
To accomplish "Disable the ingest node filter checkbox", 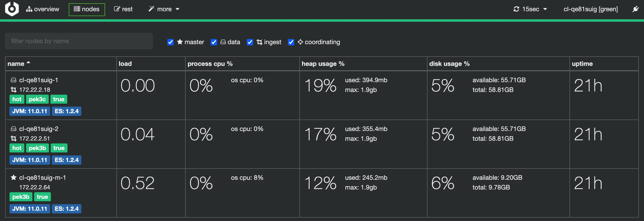I will coord(250,42).
